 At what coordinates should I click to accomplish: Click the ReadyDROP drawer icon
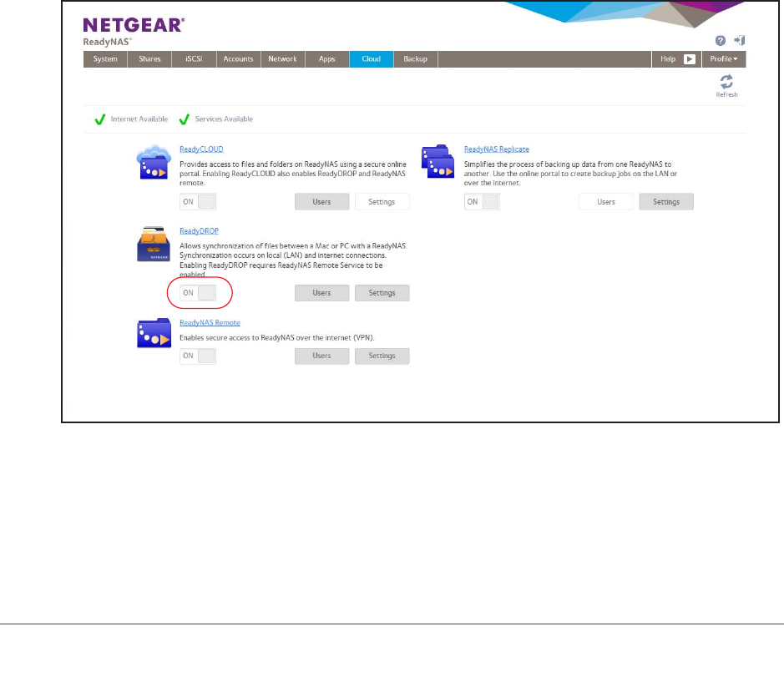[x=154, y=244]
